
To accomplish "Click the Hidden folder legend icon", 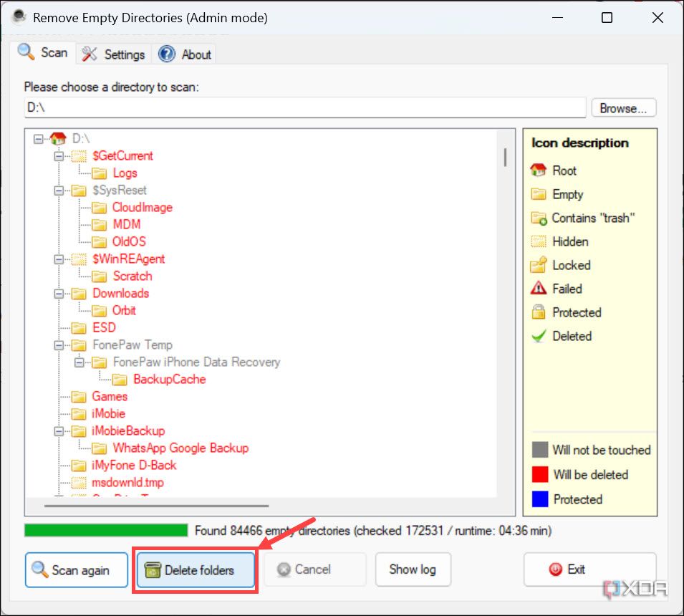I will [x=539, y=241].
